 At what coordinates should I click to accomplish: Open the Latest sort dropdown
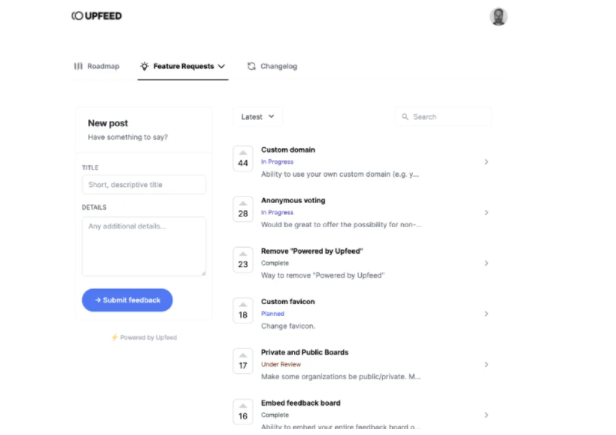258,117
